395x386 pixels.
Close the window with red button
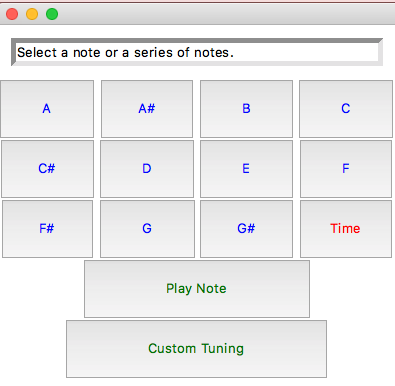point(12,14)
